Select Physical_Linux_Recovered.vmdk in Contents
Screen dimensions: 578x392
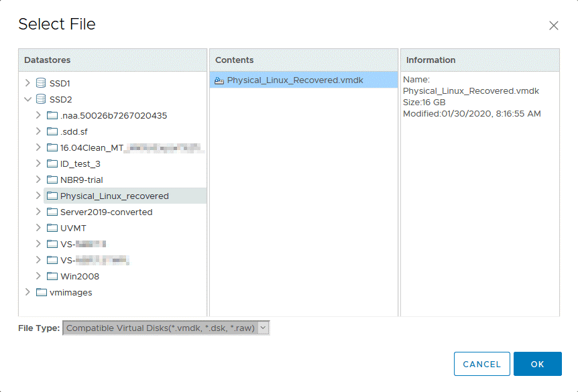(295, 80)
